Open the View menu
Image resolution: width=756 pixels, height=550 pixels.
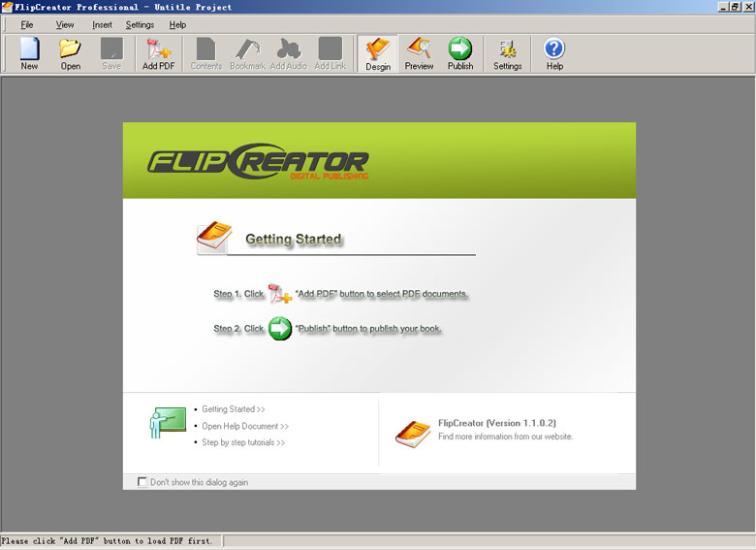[65, 24]
